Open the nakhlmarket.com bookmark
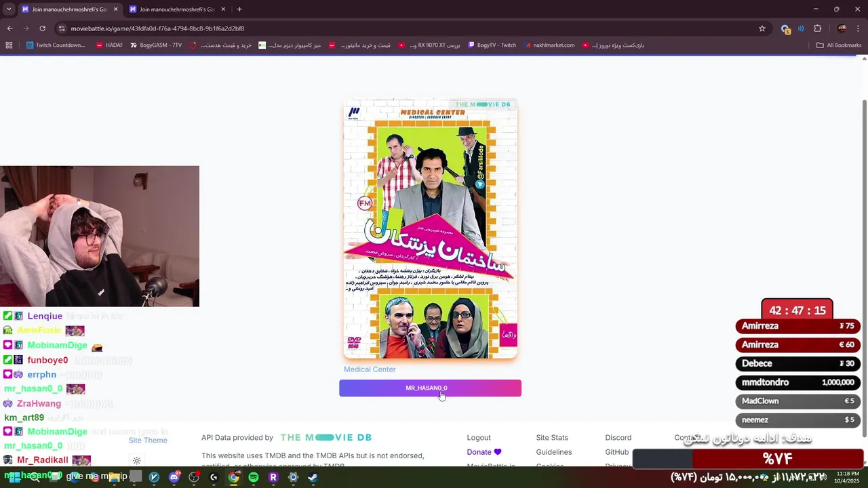 click(549, 45)
